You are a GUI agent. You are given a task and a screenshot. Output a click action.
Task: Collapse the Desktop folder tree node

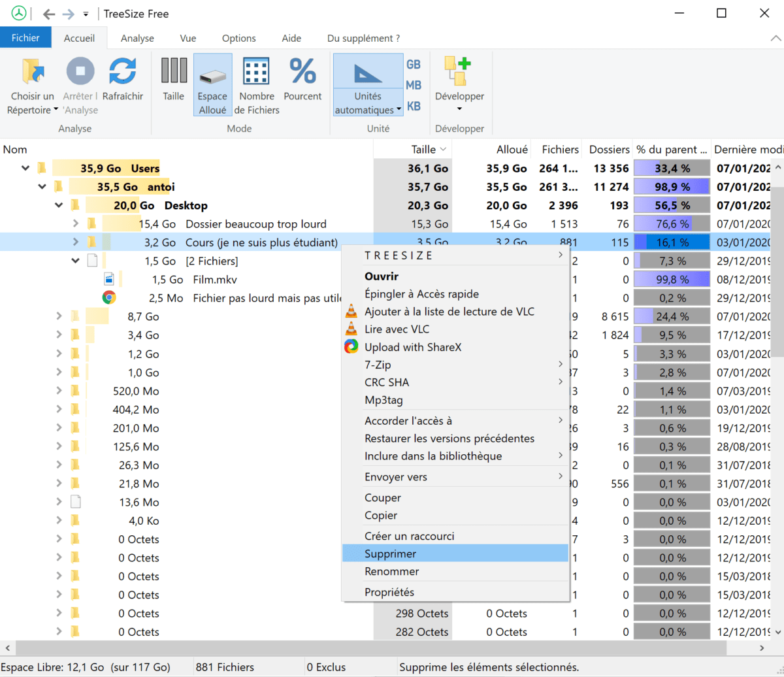[x=59, y=206]
